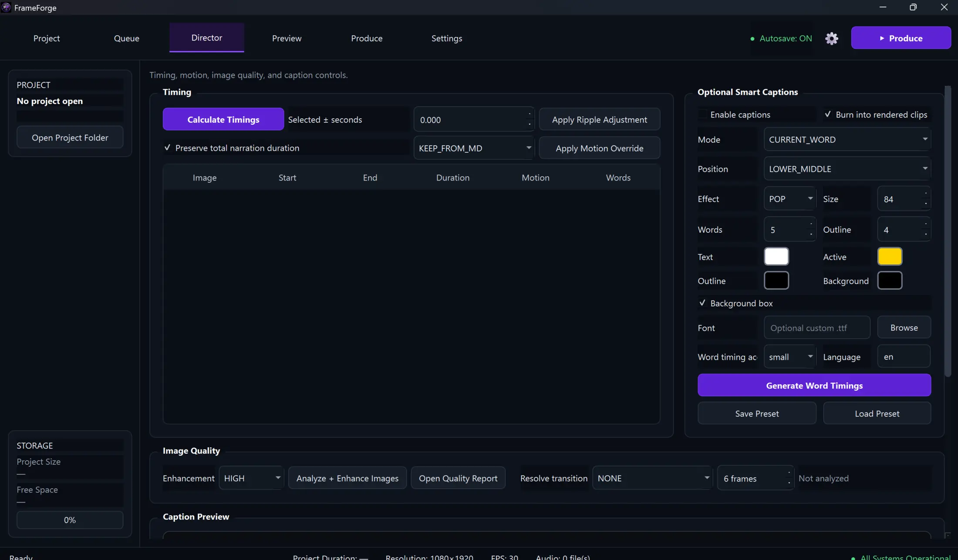Image resolution: width=958 pixels, height=560 pixels.
Task: Expand the Effect POP dropdown
Action: pos(789,199)
